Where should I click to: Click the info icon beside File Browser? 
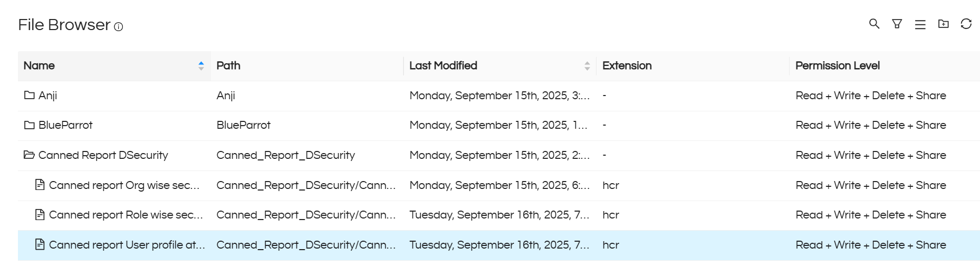(x=119, y=27)
